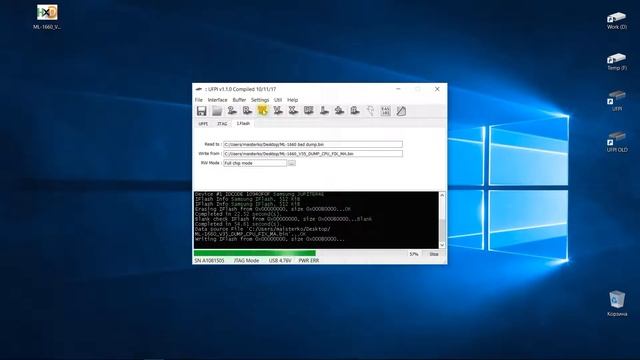
Task: Click the JTAG Mode status text
Action: tap(246, 260)
